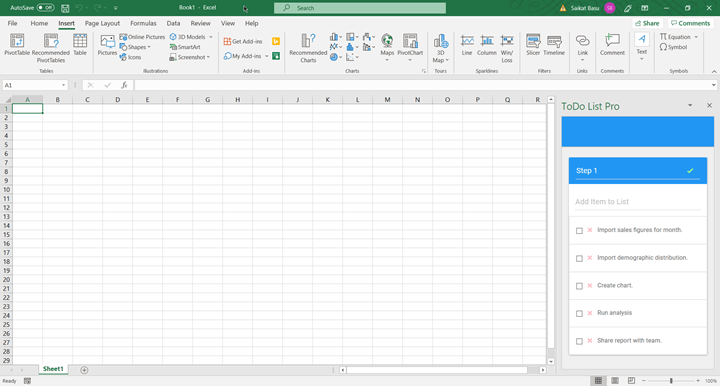This screenshot has height=386, width=720.
Task: Switch to the Page Layout tab
Action: pyautogui.click(x=102, y=23)
